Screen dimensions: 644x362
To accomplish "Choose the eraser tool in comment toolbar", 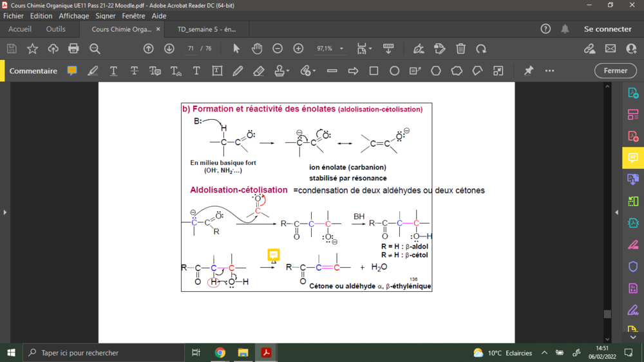I will [x=259, y=71].
